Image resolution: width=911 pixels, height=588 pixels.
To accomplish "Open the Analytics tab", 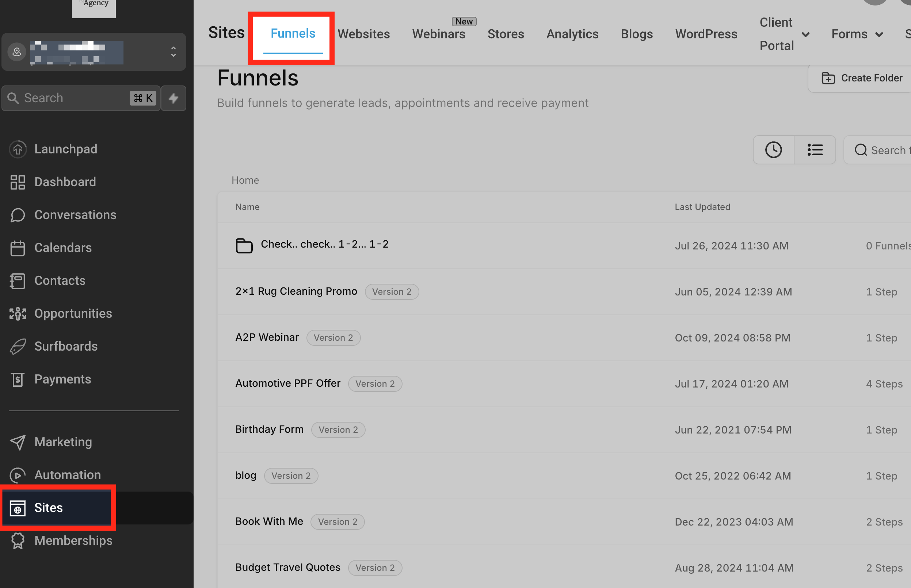I will coord(572,34).
